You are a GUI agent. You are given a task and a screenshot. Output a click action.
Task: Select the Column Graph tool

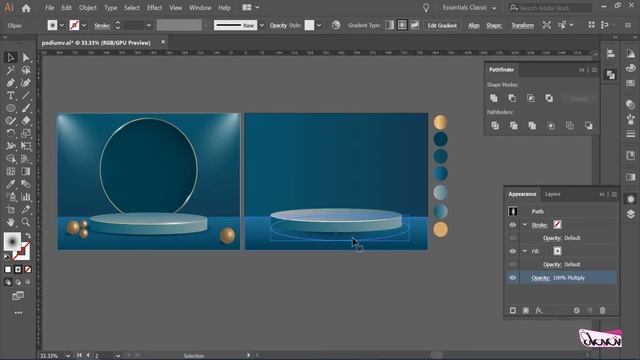click(26, 197)
